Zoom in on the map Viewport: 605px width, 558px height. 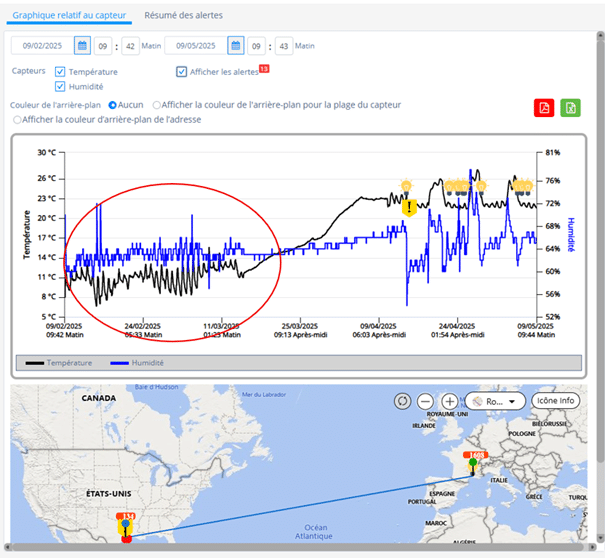tap(449, 400)
